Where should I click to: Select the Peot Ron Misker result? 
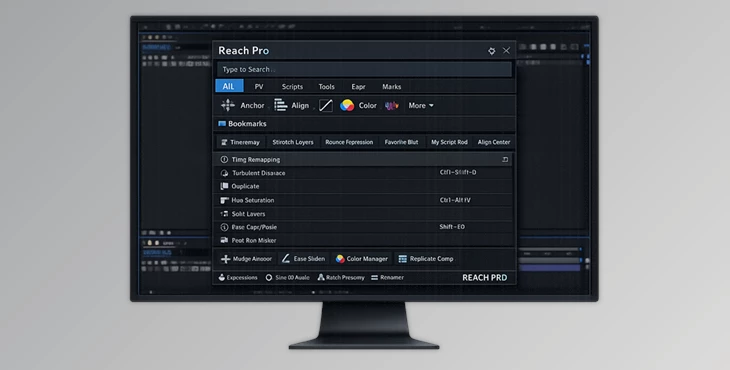coord(364,240)
